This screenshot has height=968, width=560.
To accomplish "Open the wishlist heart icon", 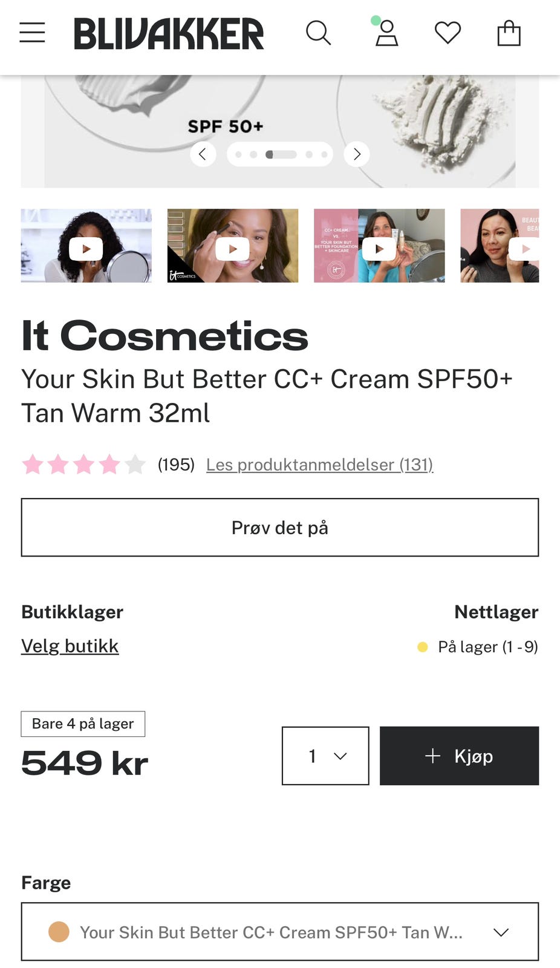I will (x=448, y=33).
